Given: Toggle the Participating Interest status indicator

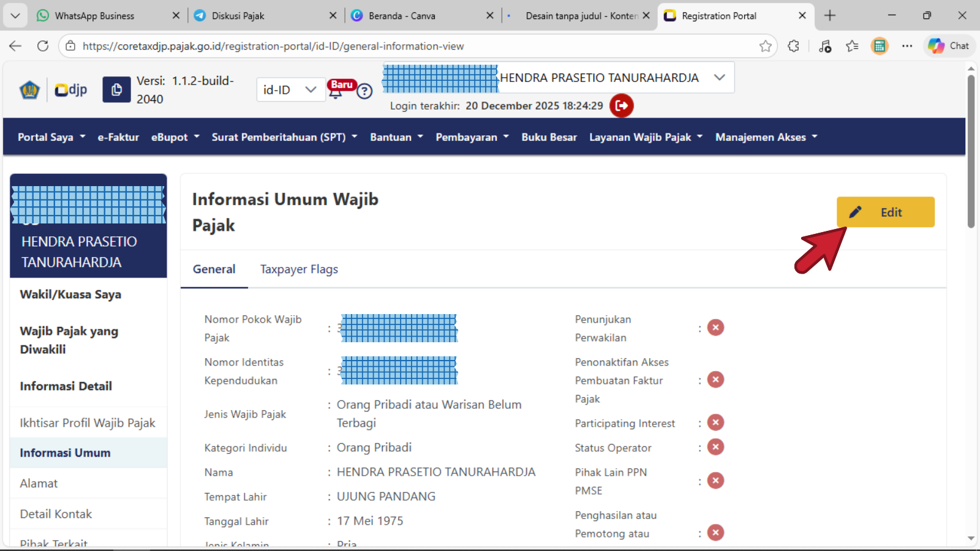Looking at the screenshot, I should 715,422.
